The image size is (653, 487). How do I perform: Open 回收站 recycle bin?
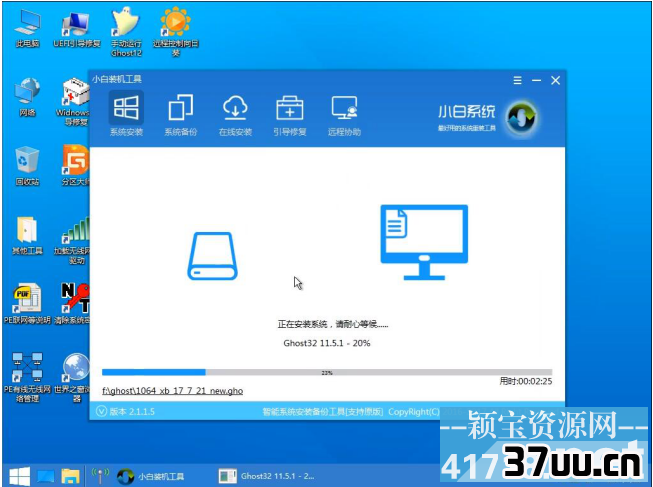coord(27,166)
